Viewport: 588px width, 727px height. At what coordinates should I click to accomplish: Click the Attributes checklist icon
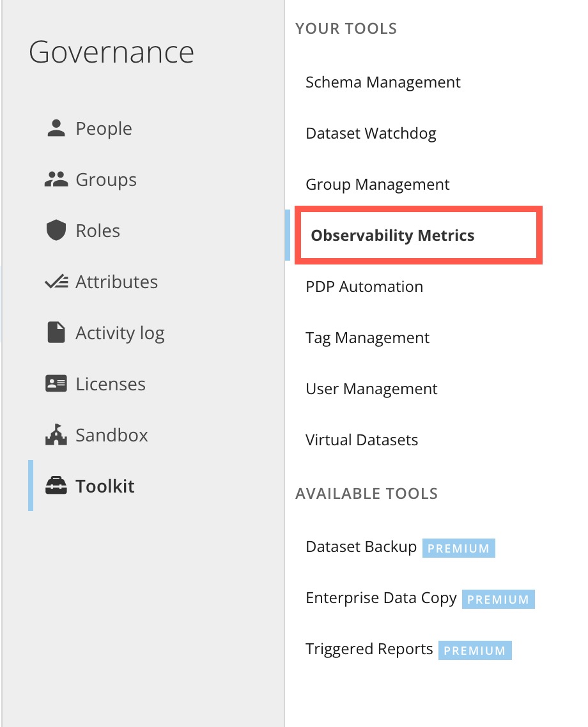coord(56,282)
